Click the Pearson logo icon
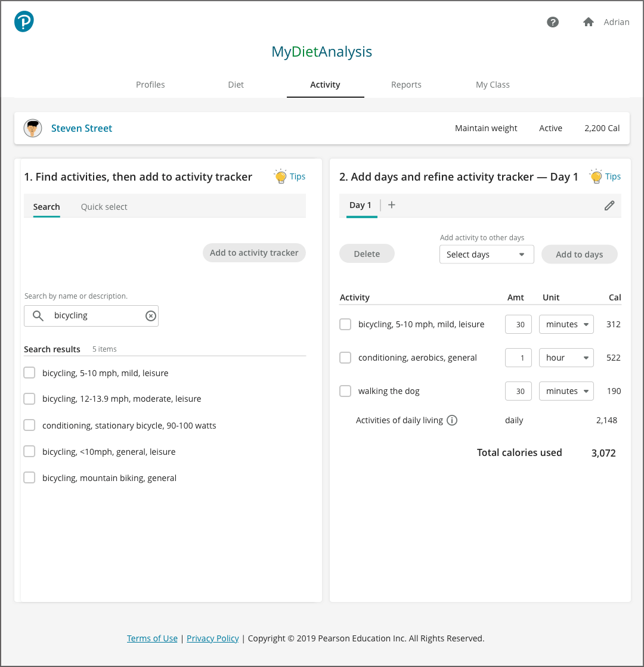644x667 pixels. [x=24, y=22]
